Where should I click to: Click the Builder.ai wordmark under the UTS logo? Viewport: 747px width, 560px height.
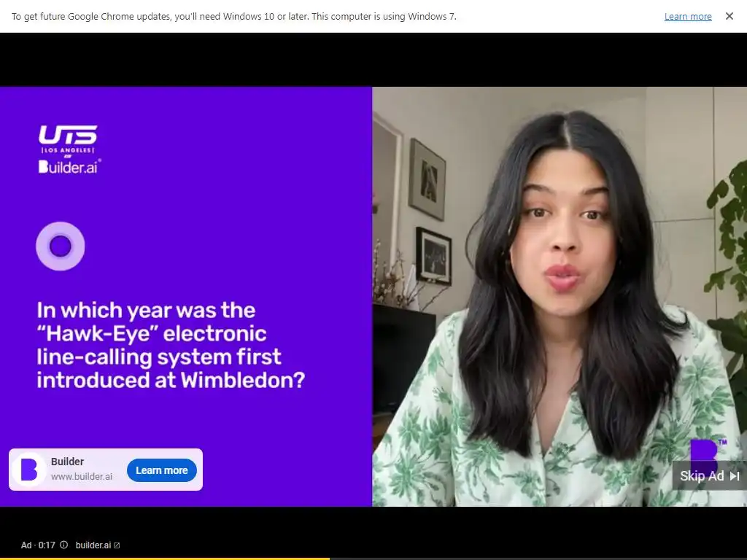coord(69,167)
